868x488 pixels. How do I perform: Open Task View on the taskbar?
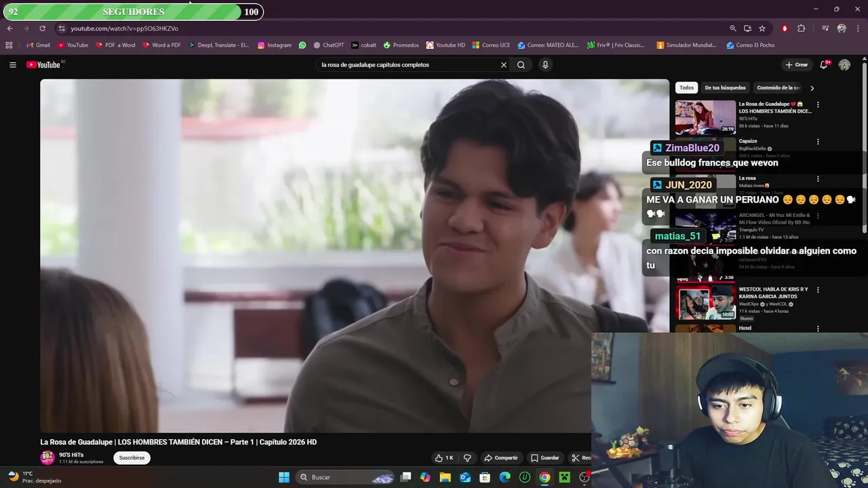(406, 477)
